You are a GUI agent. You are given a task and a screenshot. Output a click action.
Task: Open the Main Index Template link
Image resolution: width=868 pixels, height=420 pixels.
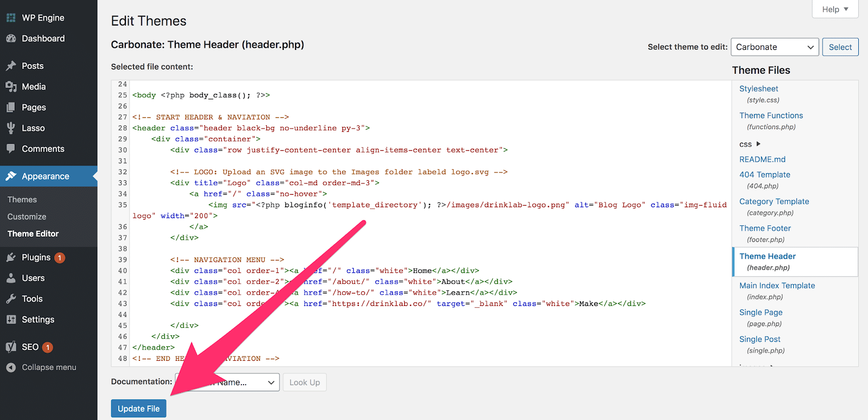(777, 285)
